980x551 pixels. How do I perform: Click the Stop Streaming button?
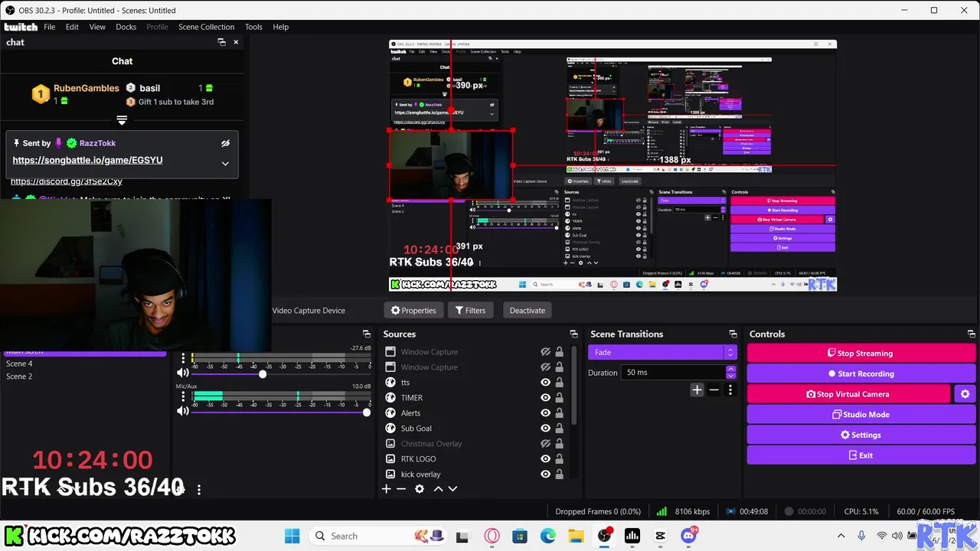pyautogui.click(x=861, y=354)
